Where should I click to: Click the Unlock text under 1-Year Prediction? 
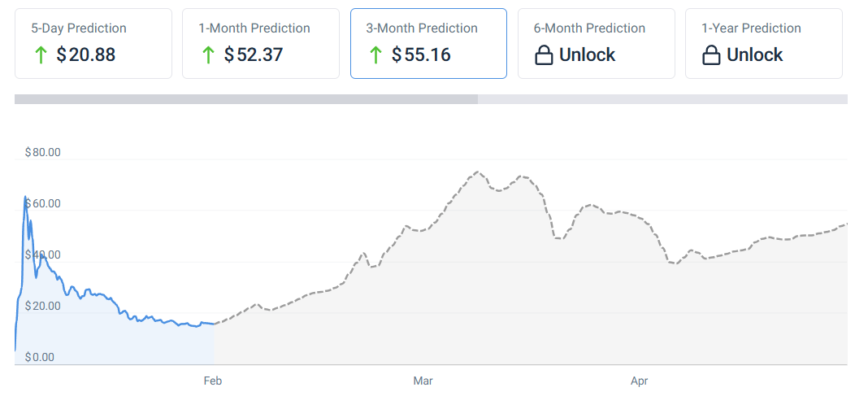click(755, 55)
